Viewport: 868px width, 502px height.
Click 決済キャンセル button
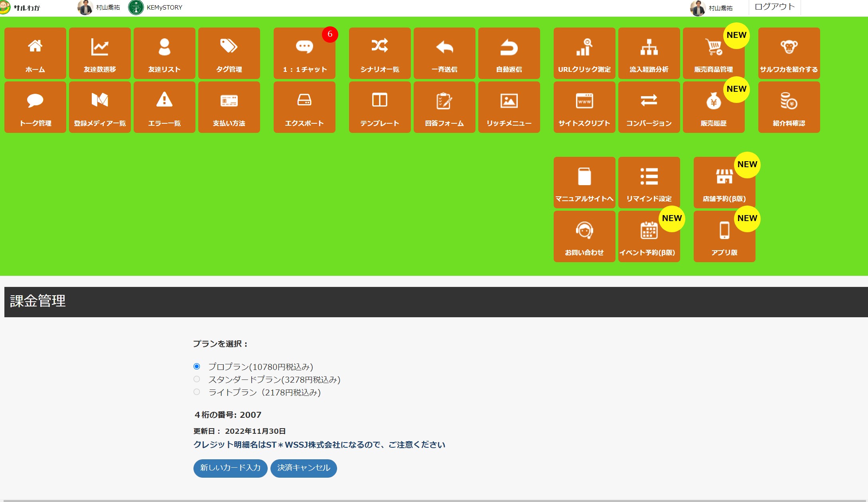click(304, 468)
